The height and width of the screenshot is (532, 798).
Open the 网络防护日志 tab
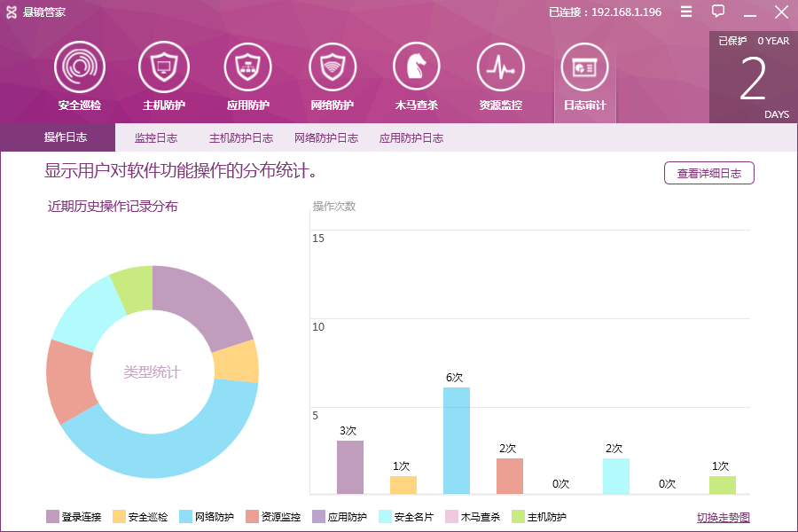[x=326, y=138]
